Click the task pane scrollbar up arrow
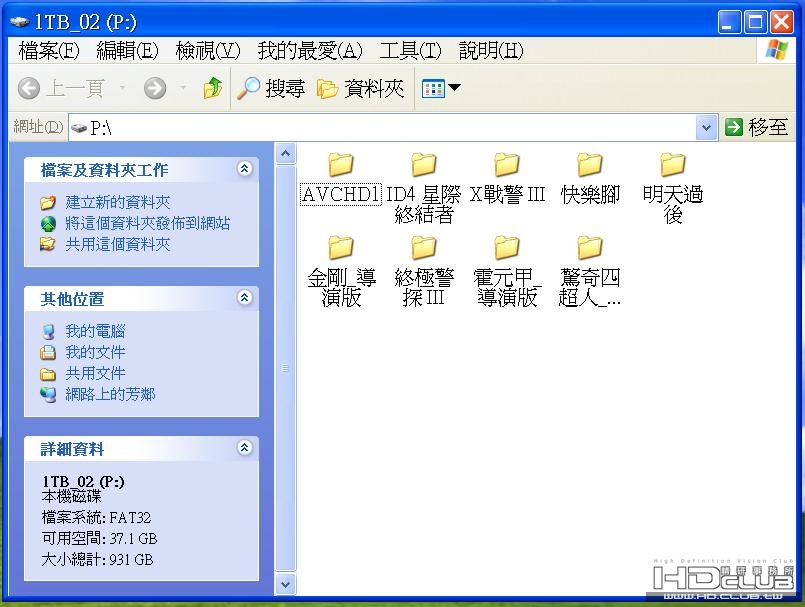The width and height of the screenshot is (805, 607). pos(285,154)
